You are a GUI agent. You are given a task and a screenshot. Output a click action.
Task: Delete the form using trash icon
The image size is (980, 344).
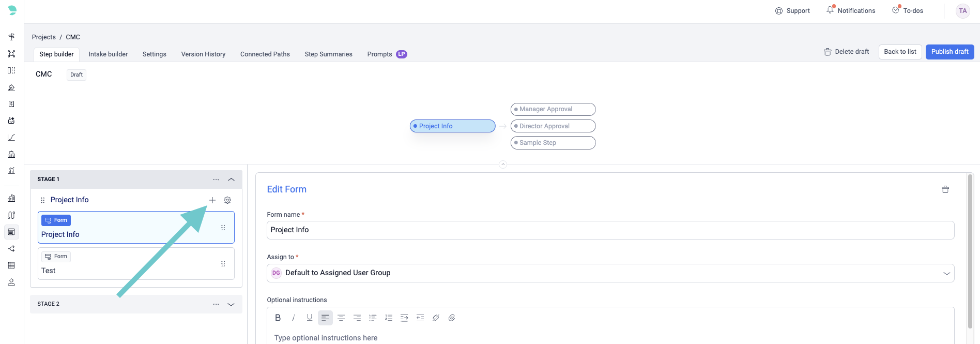point(945,190)
